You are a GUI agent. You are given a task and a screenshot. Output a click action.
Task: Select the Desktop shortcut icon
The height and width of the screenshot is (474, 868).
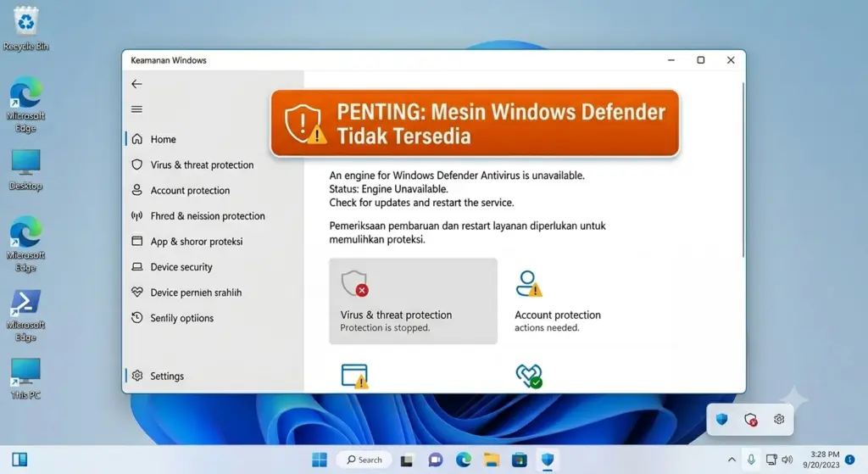(x=25, y=170)
